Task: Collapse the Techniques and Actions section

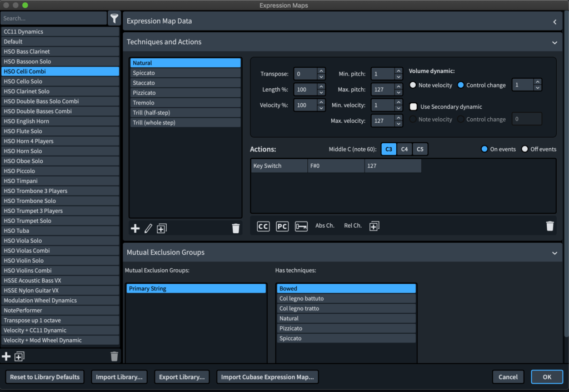Action: click(555, 42)
